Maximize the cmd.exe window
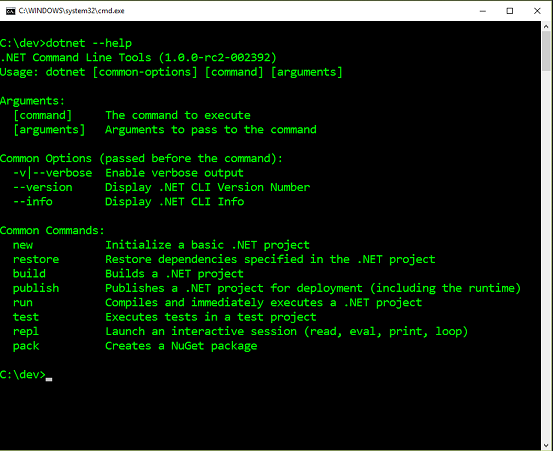 click(x=510, y=11)
